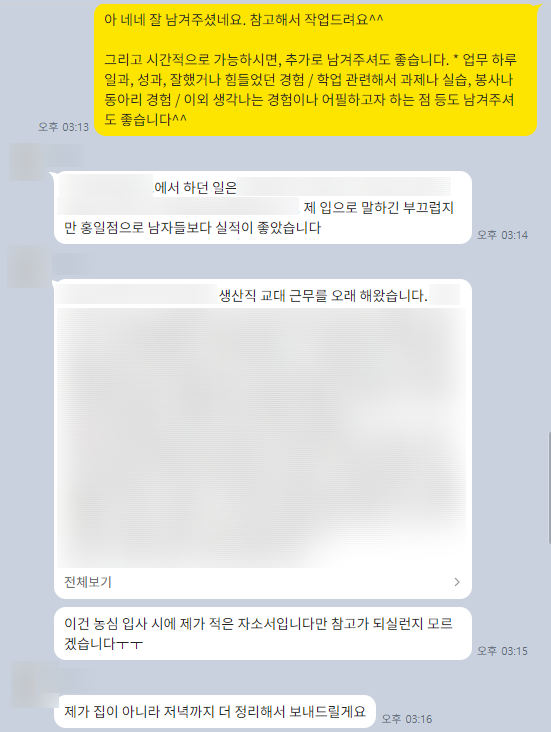Click the chevron arrow next to 전체보기

point(457,582)
